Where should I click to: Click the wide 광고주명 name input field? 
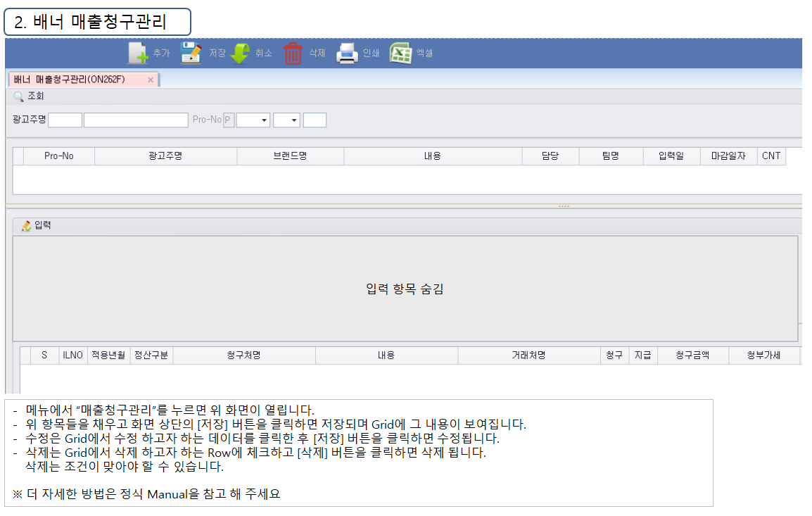coord(137,120)
